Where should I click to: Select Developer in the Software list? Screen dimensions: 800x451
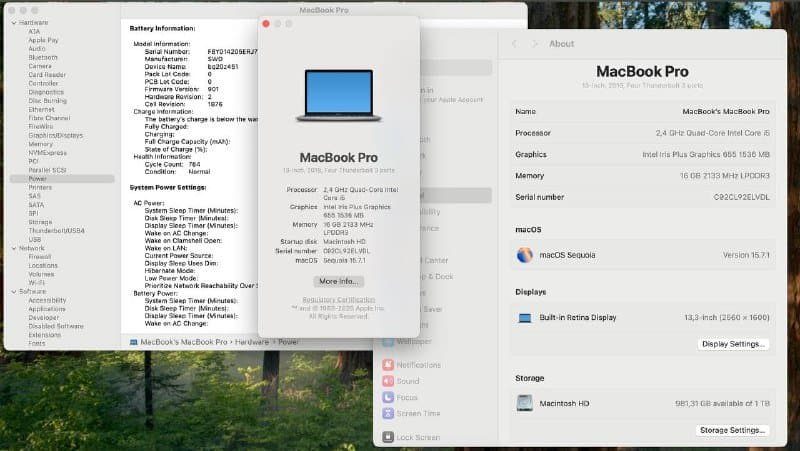pyautogui.click(x=44, y=317)
